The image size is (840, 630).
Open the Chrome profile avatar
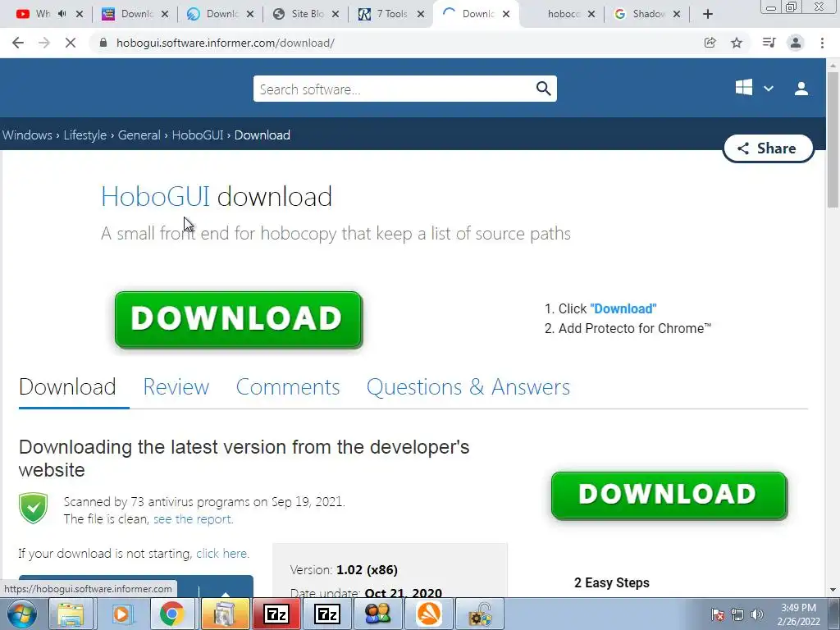[796, 43]
